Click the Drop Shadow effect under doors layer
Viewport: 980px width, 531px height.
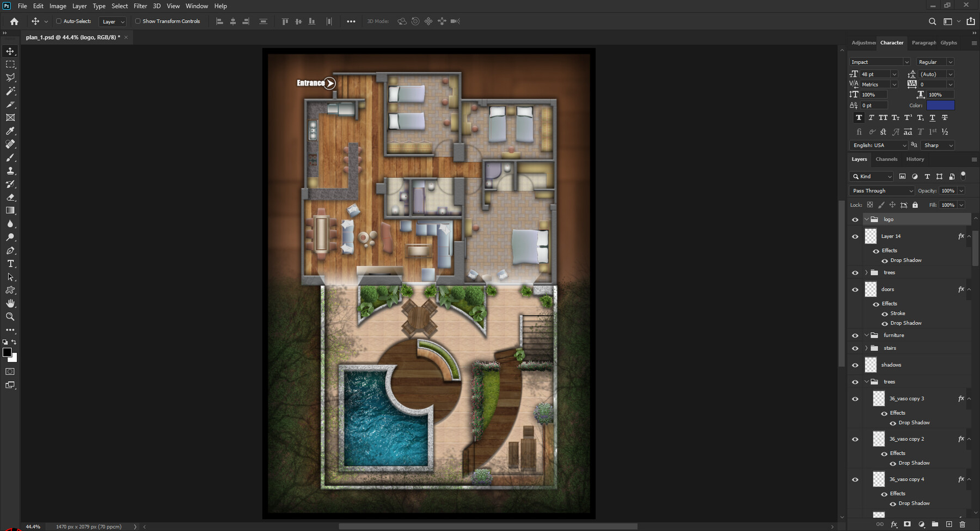click(905, 323)
